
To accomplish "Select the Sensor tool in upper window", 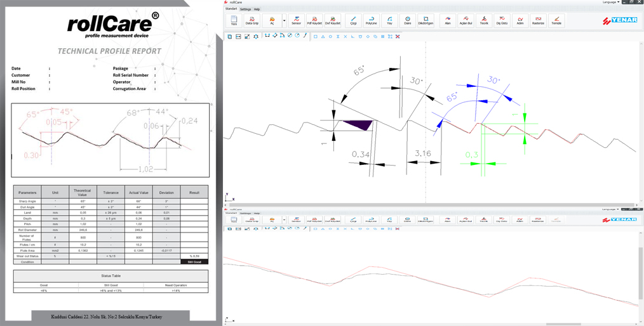I will 296,20.
